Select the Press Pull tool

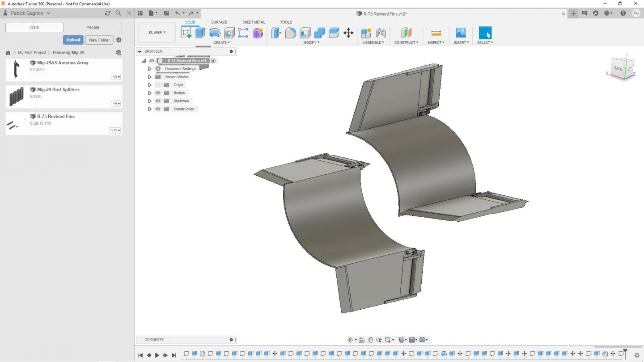coord(276,33)
